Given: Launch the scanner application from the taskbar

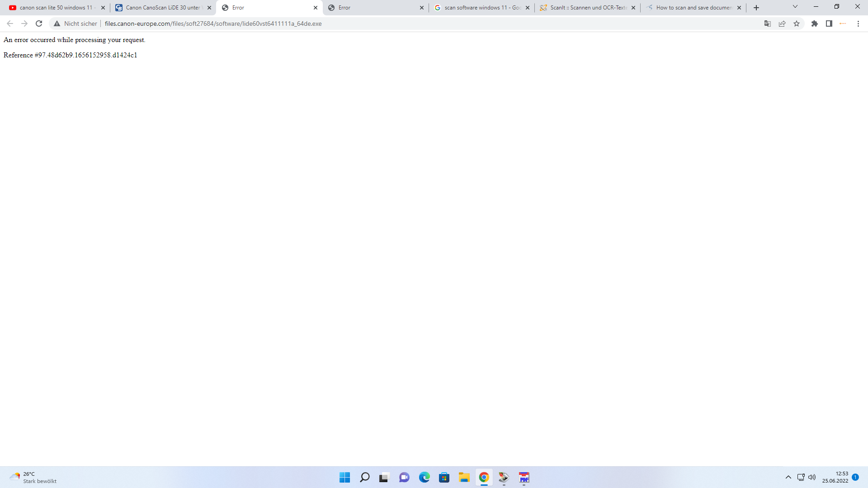Looking at the screenshot, I should coord(503,477).
